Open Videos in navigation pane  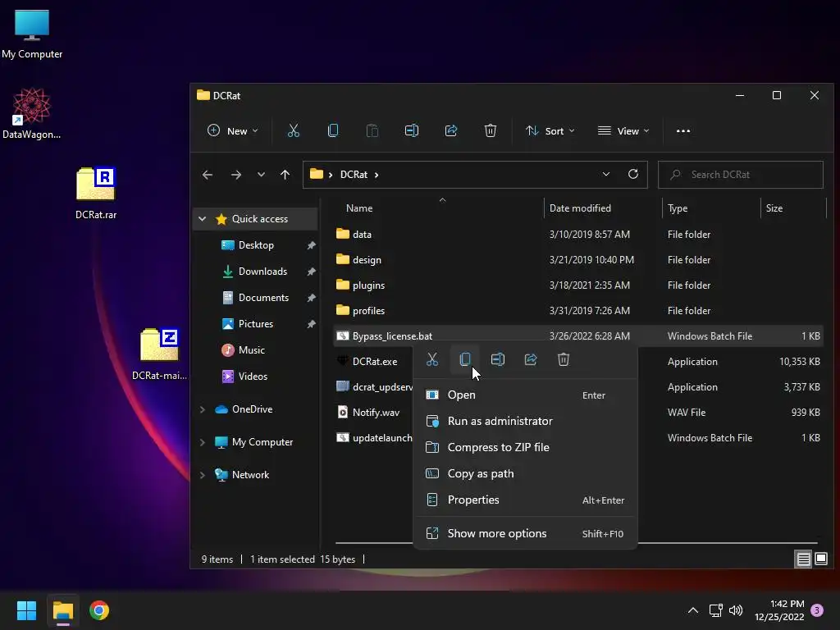coord(253,376)
